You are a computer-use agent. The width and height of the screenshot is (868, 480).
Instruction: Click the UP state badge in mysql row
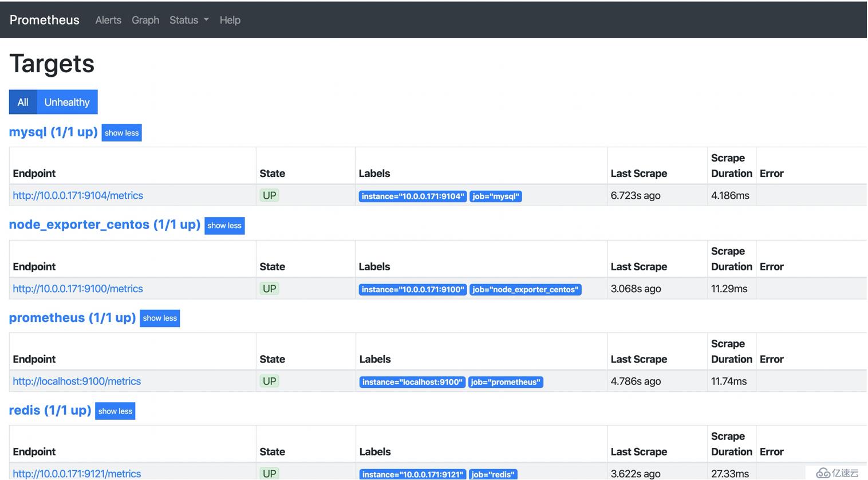(x=269, y=195)
